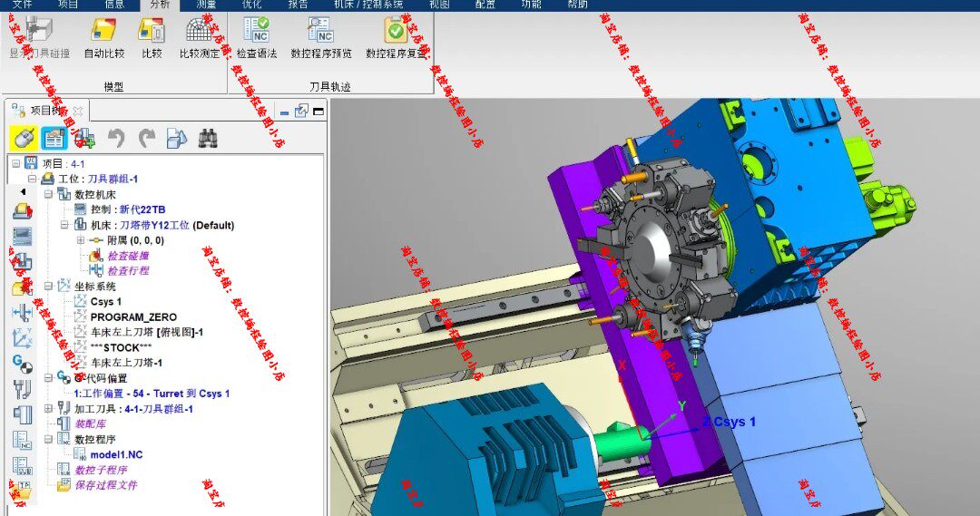Select the 保存过程文件 tree entry
Image resolution: width=980 pixels, height=516 pixels.
tap(105, 485)
